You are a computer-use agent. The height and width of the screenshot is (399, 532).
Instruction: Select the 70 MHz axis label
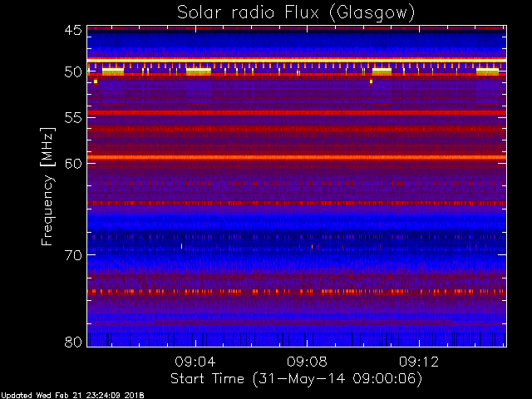point(73,255)
